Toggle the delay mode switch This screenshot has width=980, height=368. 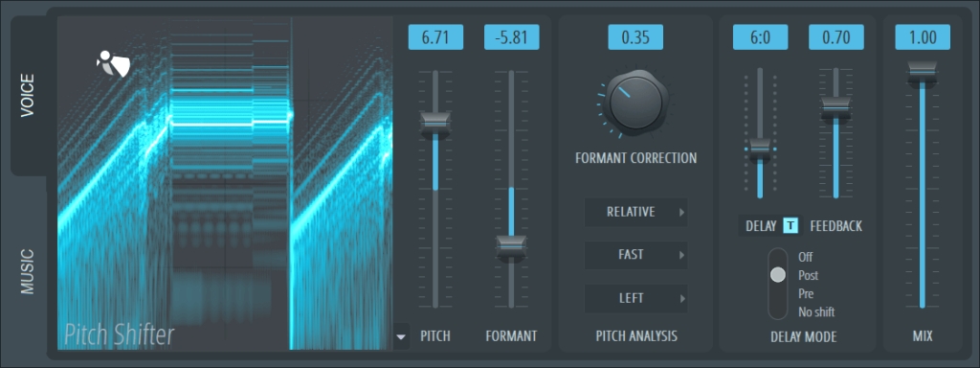(778, 284)
